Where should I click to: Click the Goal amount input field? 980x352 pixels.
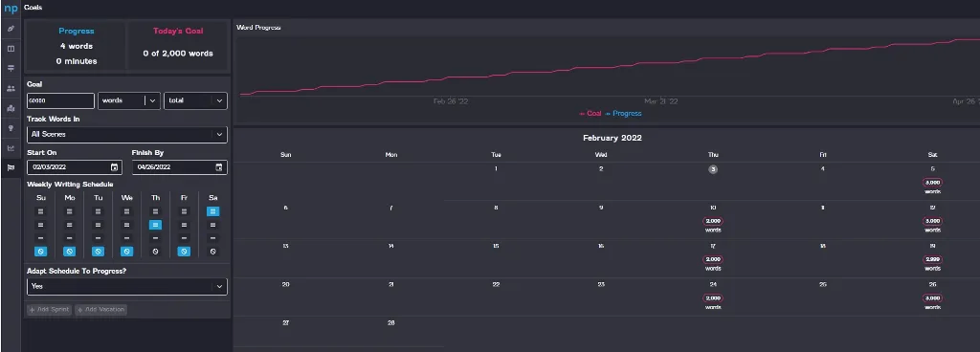60,100
